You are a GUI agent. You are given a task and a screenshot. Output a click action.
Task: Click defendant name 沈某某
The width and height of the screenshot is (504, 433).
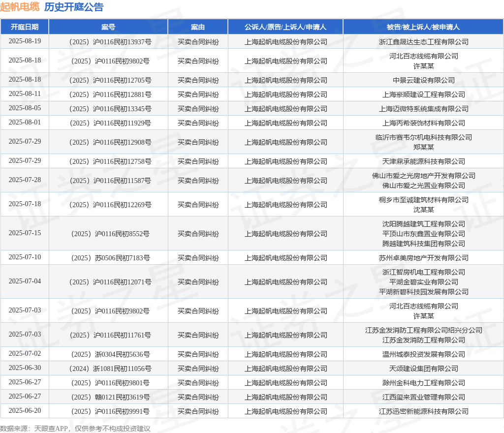(423, 210)
